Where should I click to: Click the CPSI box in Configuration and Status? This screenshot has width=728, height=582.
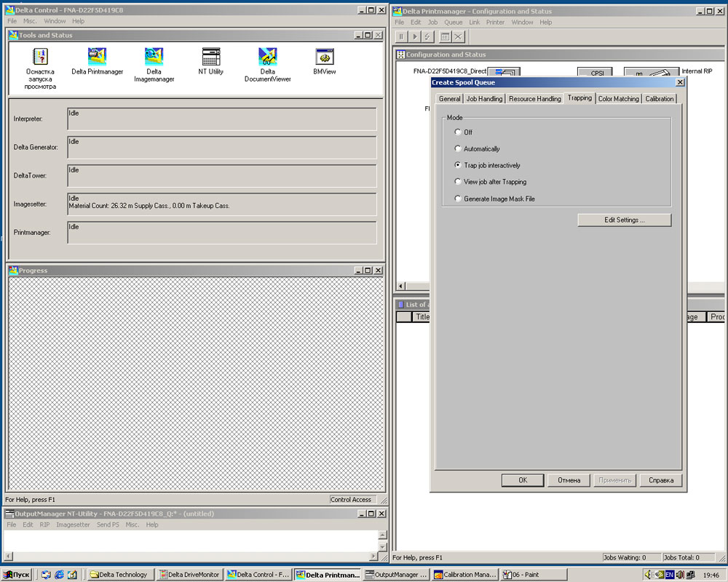tap(596, 73)
